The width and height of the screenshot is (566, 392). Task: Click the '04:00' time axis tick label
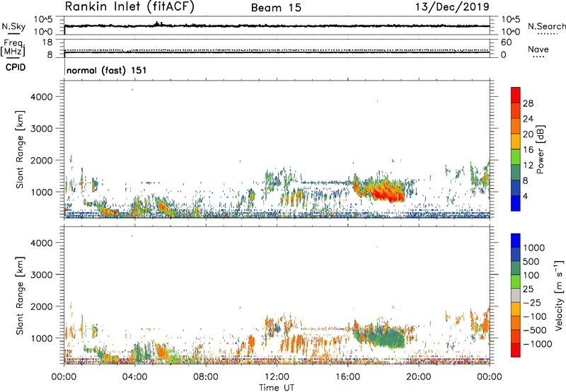coord(134,377)
